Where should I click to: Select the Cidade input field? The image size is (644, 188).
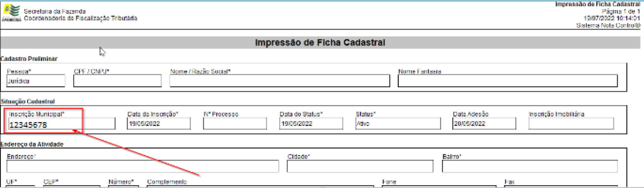pos(360,166)
